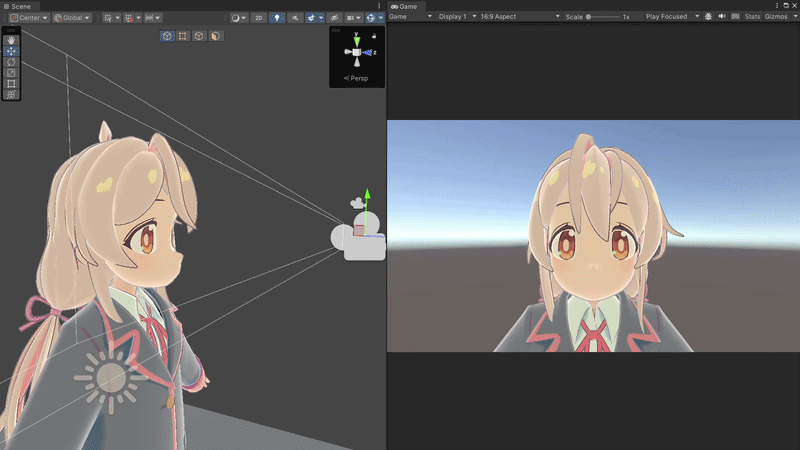The image size is (800, 450).
Task: Open the Play Focused dropdown
Action: tap(672, 16)
